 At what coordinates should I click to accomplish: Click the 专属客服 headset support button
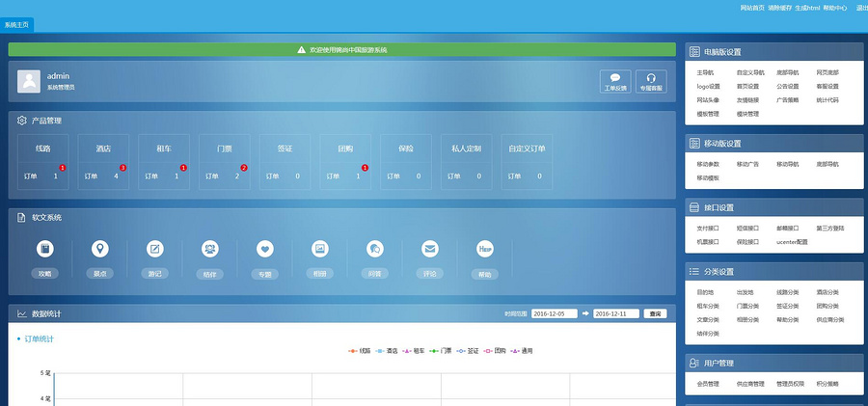[651, 81]
